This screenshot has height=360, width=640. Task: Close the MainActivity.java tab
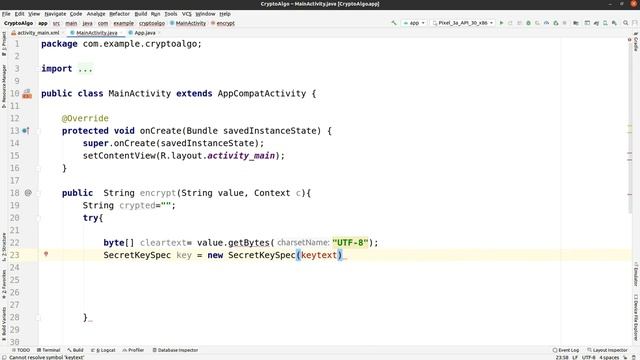point(121,33)
